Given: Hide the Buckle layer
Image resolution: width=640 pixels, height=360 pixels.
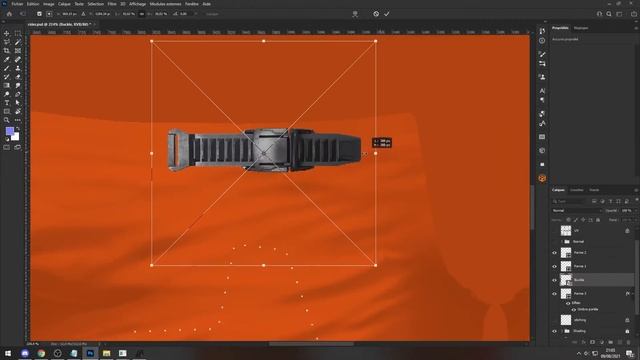Looking at the screenshot, I should point(554,280).
